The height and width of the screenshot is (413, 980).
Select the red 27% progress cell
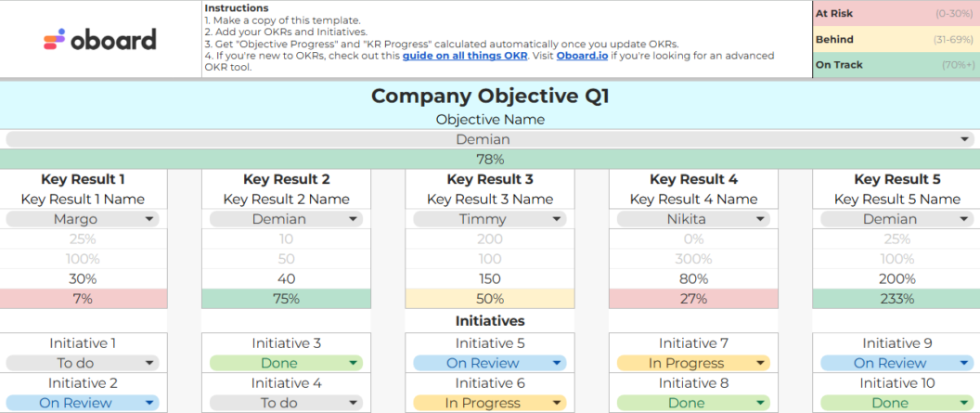[x=694, y=299]
